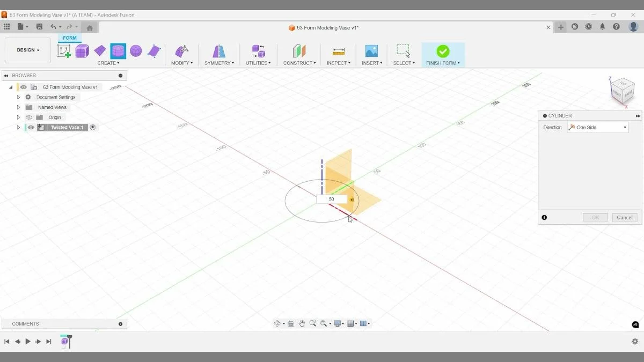
Task: Hide the 63 Form Modeling Vase v1 component
Action: (x=24, y=87)
